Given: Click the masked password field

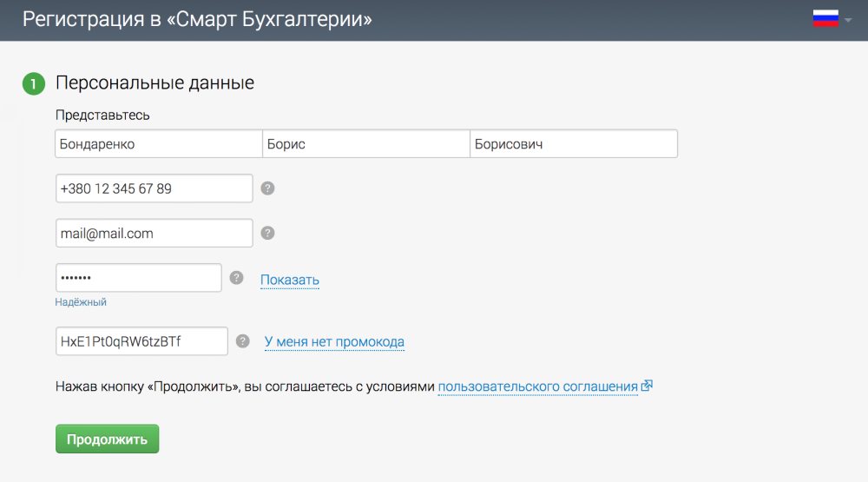Looking at the screenshot, I should [x=138, y=278].
